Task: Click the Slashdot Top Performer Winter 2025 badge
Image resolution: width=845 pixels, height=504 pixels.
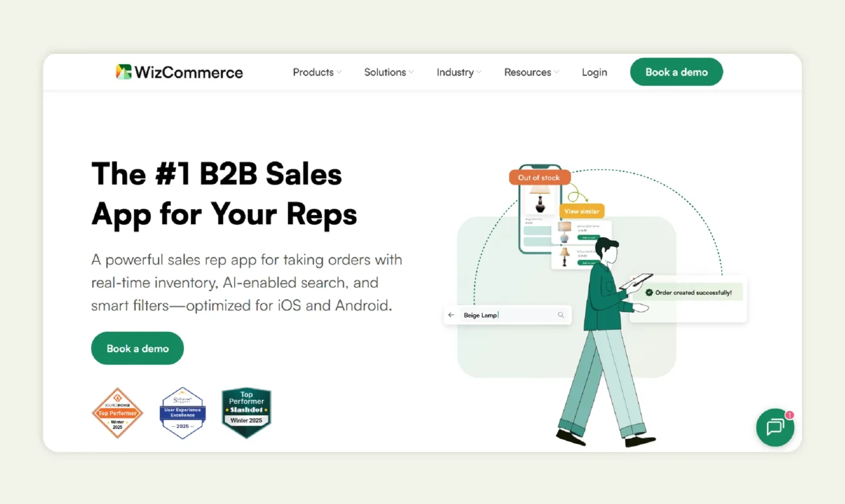Action: [246, 411]
